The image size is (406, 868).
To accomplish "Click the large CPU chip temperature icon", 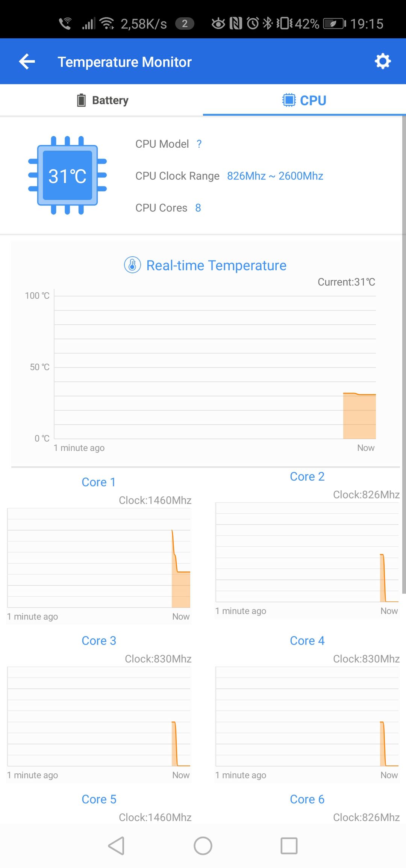I will pos(68,175).
